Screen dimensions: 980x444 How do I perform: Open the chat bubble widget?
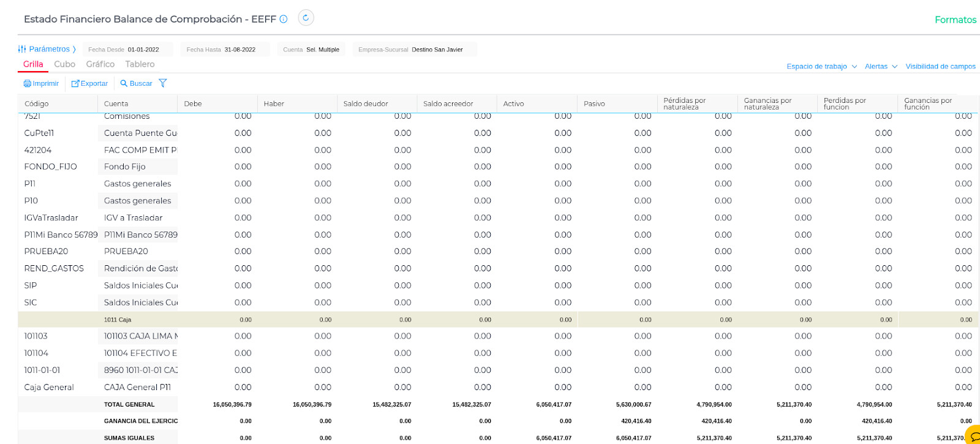click(974, 437)
